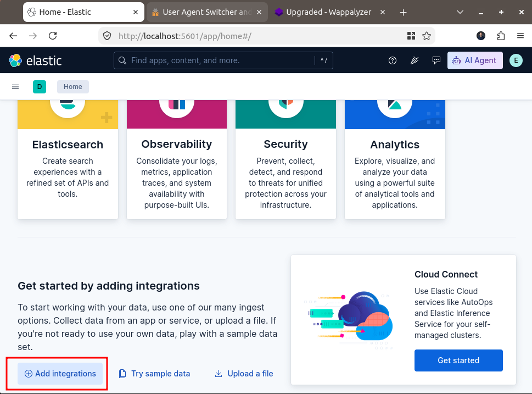Close the Home - Elastic tab
Viewport: 532px width, 394px height.
(x=136, y=12)
